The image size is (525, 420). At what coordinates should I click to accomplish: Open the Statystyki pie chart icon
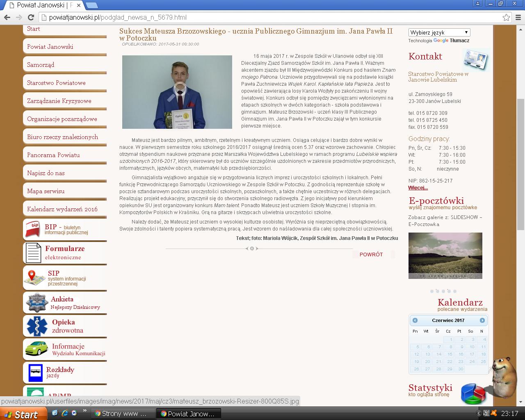473,393
